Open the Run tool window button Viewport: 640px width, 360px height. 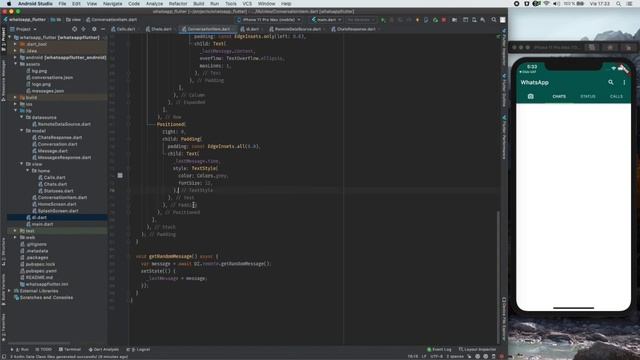coord(20,349)
